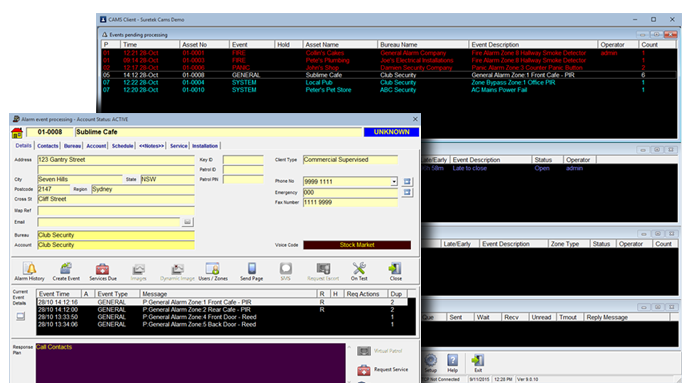This screenshot has height=383, width=689.
Task: Click the Event Description header in pending events
Action: click(533, 44)
